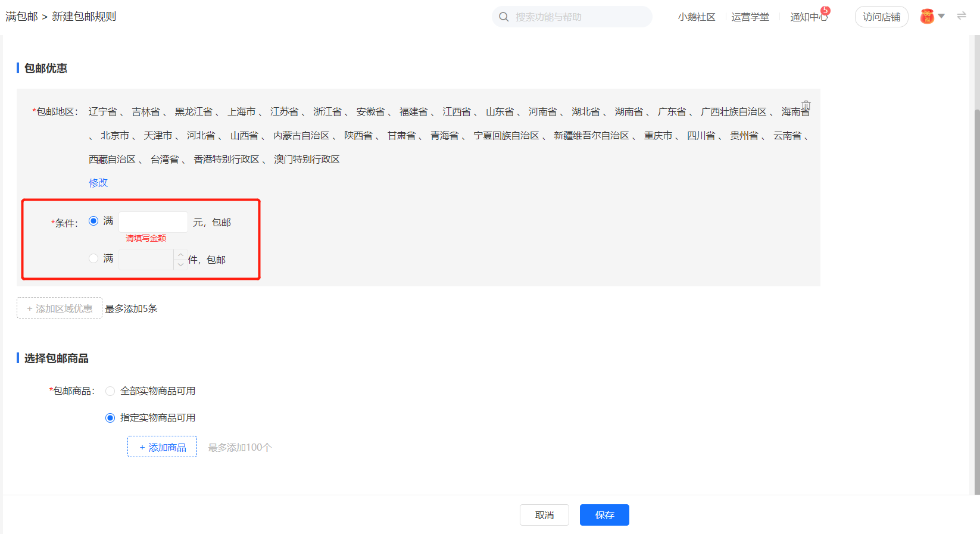Increase the item quantity with up stepper
The width and height of the screenshot is (980, 534).
pos(181,255)
